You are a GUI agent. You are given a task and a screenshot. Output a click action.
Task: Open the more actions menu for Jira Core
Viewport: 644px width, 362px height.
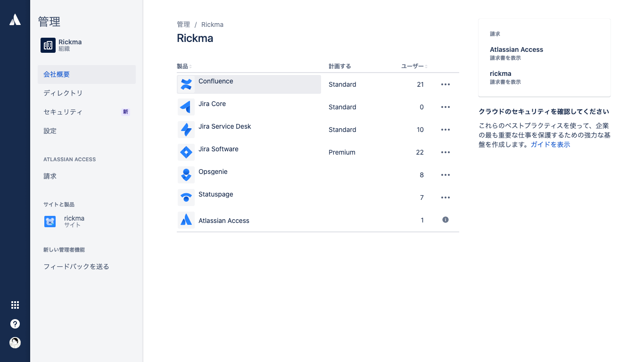click(x=446, y=107)
